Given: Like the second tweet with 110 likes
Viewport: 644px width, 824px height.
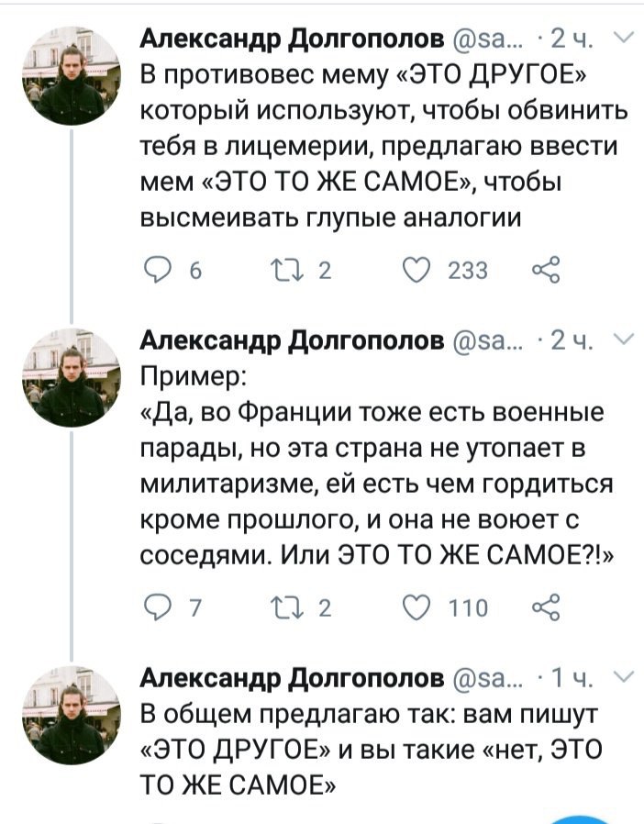Looking at the screenshot, I should coord(416,607).
